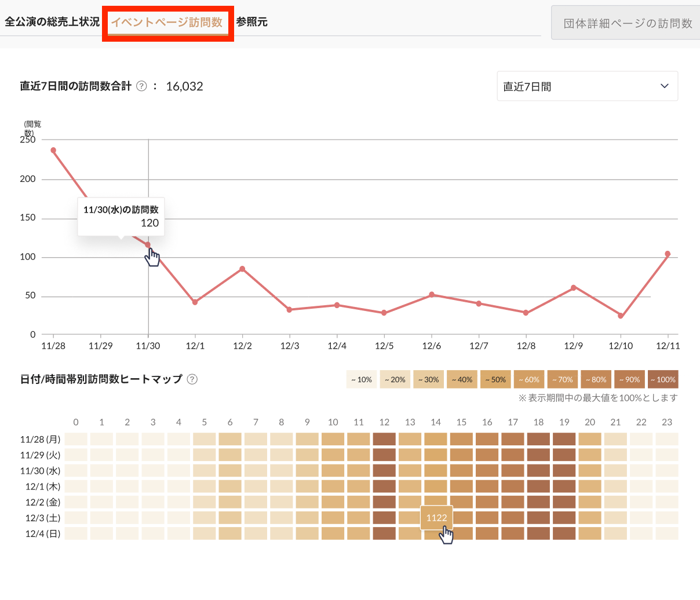Select the イベントページ訪問数 tab
The image size is (700, 600).
167,22
